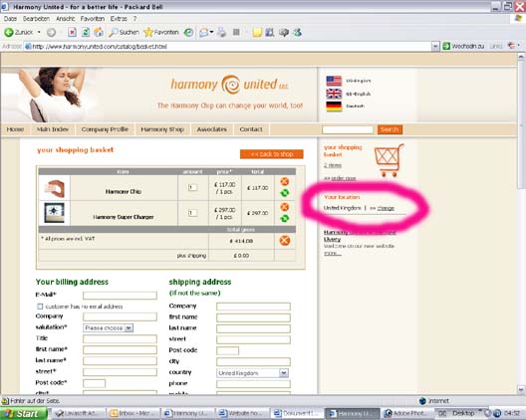Viewport: 526px width, 420px height.
Task: Click the shipping Post code field
Action: click(228, 350)
